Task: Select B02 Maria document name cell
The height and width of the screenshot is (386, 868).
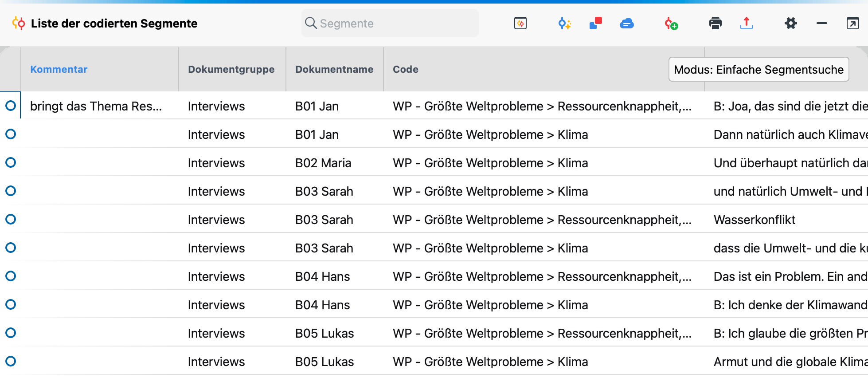Action: point(323,163)
